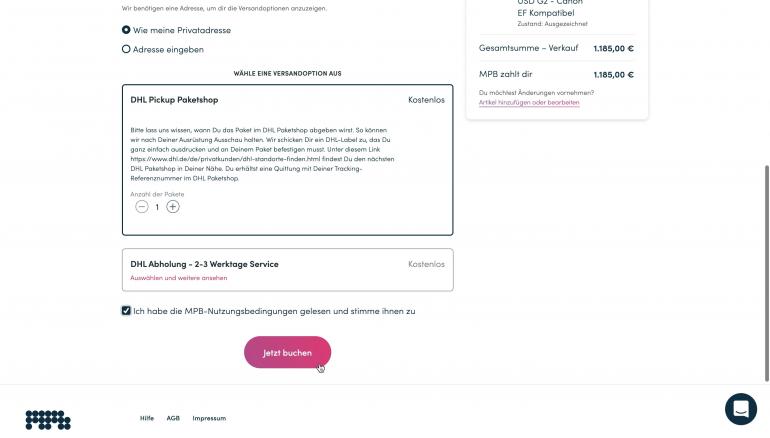The width and height of the screenshot is (770, 438).
Task: Expand 'Auswählen und weitere ansehen' for DHL Abholung
Action: 179,278
